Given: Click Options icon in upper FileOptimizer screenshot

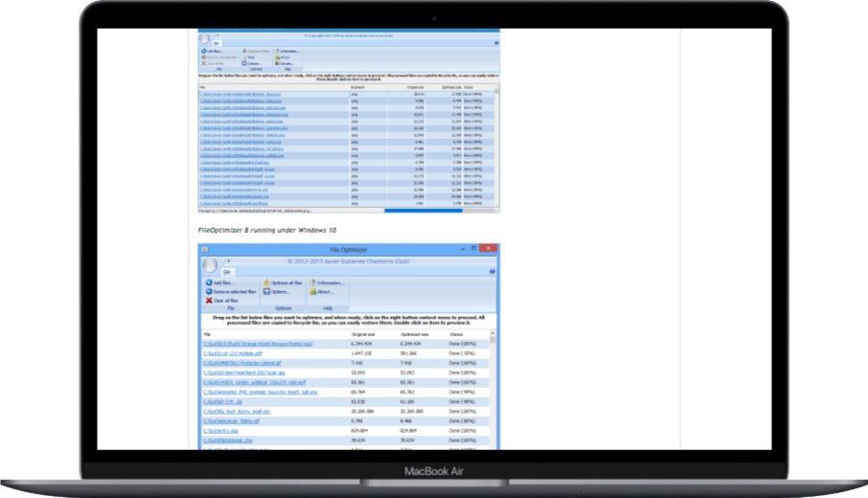Looking at the screenshot, I should 244,63.
